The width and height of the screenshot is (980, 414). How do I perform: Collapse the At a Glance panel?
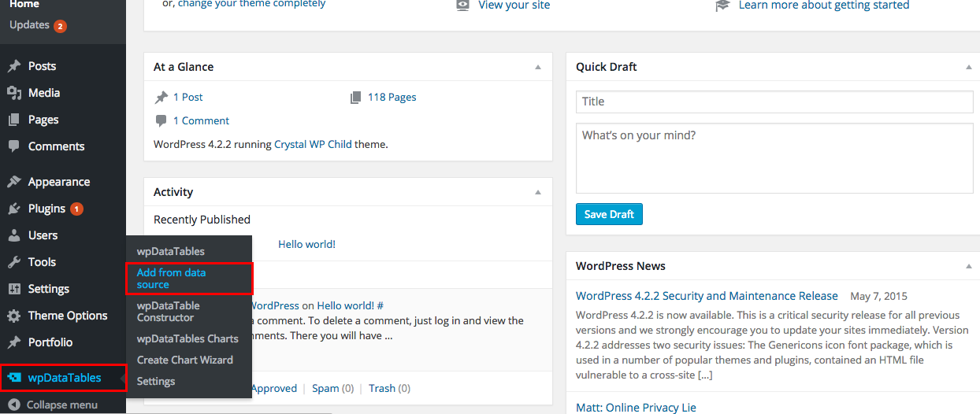[538, 67]
